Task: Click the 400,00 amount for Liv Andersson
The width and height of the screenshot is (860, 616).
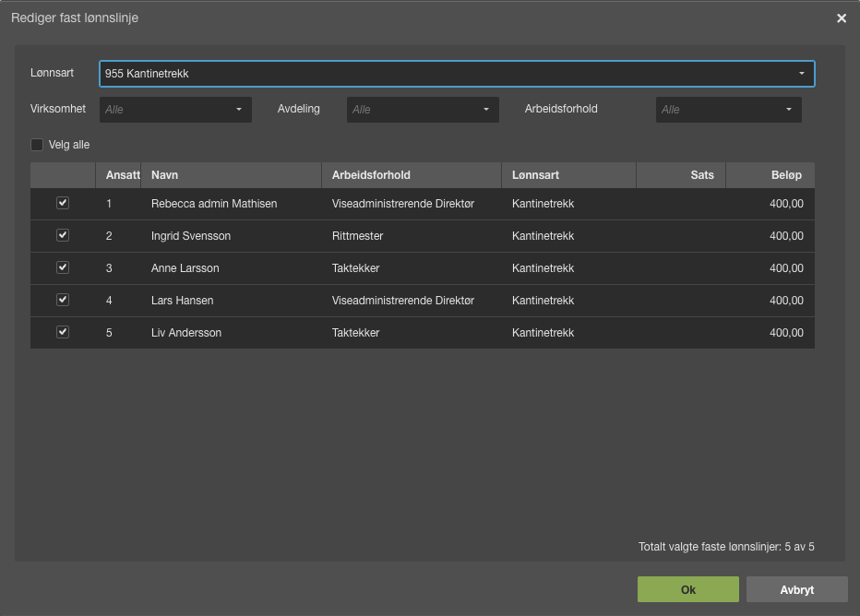Action: 786,333
